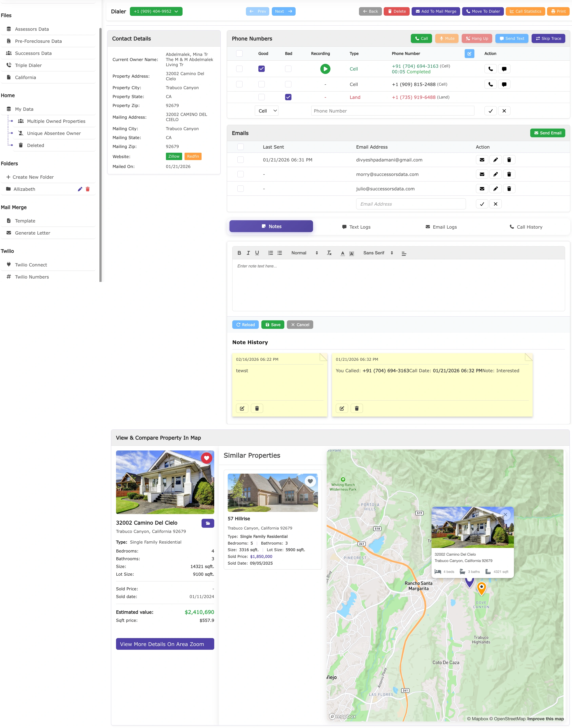Call +1 (909) 815-2488 via phone icon

tap(490, 84)
